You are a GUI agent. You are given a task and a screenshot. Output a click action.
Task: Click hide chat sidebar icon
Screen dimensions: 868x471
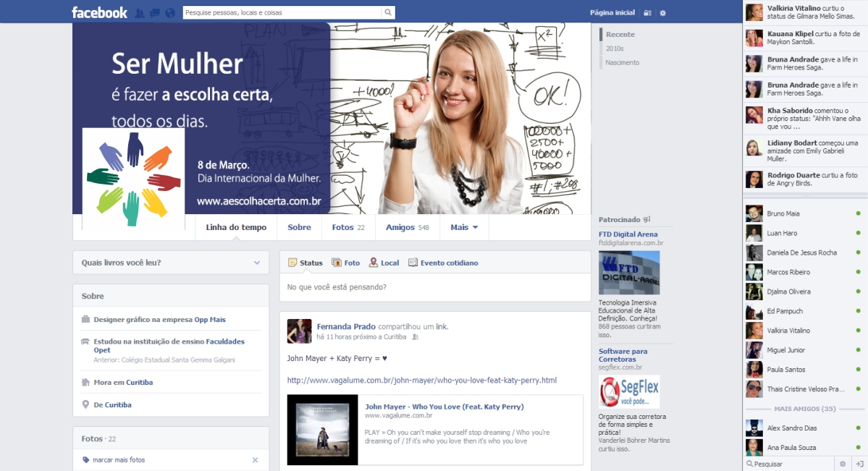(x=860, y=464)
